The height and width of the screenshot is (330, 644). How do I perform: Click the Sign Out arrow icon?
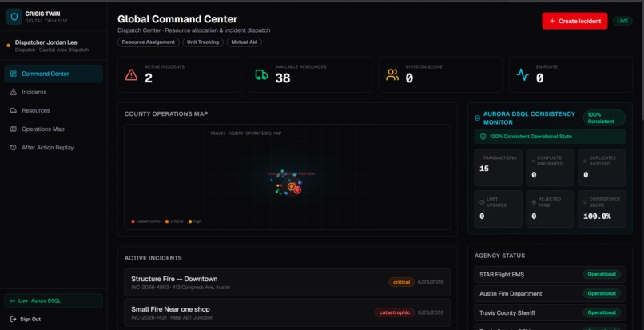[x=13, y=320]
